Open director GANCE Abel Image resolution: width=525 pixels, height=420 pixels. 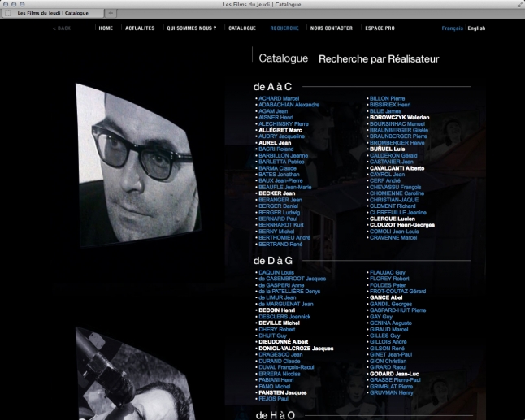tap(387, 297)
